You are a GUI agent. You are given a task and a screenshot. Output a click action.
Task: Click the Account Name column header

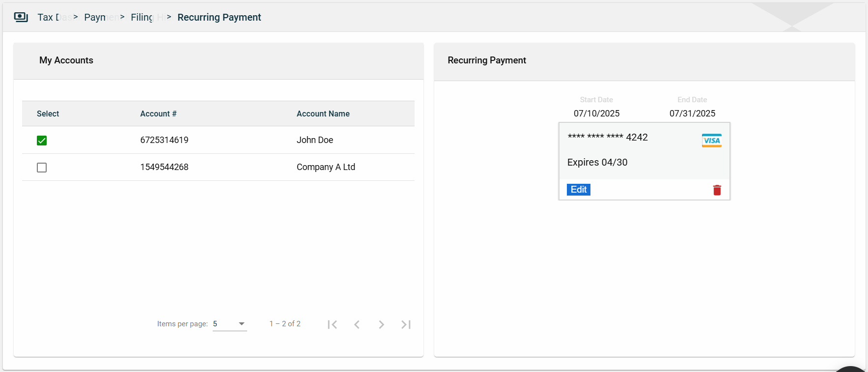(323, 114)
